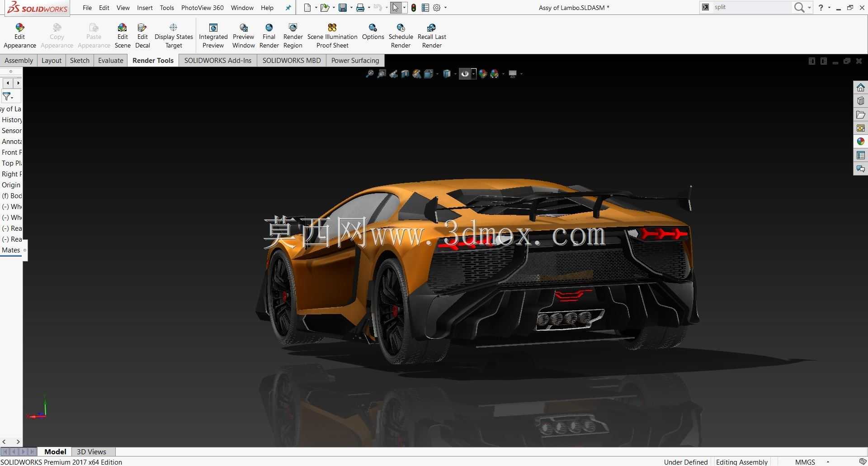Expand the Options gear dropdown arrow

[445, 8]
